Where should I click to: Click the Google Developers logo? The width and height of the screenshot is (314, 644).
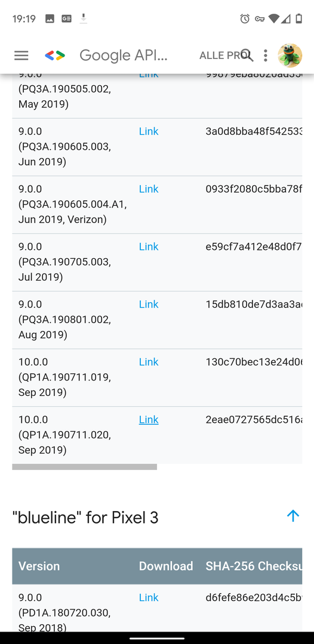(x=55, y=55)
